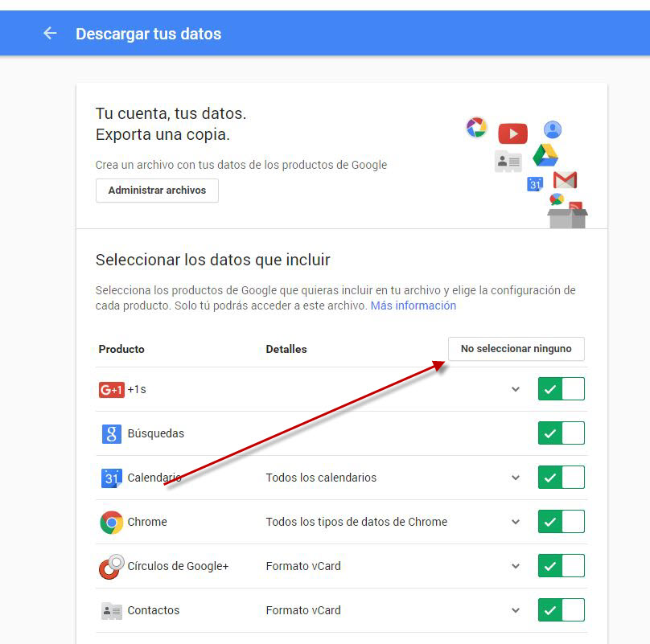Screen dimensions: 650x644
Task: Switch off Círculos de Google+ toggle
Action: point(562,566)
